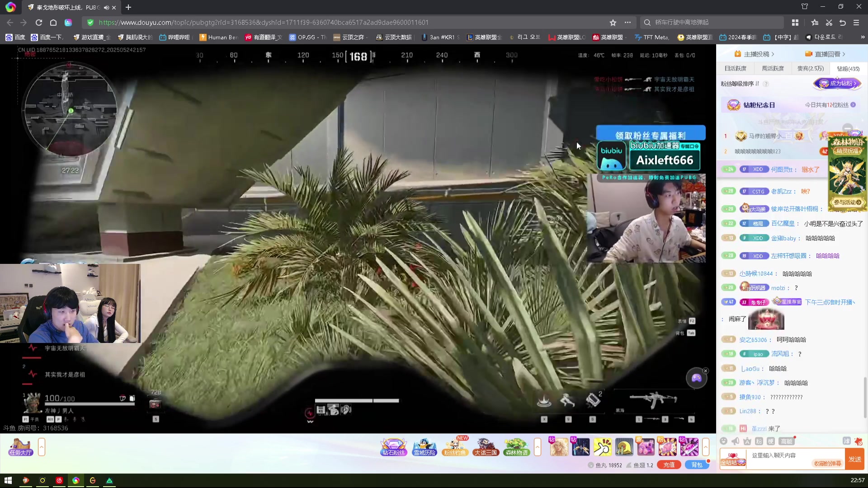868x488 pixels.
Task: Open NetEase Music in taskbar
Action: [x=59, y=480]
